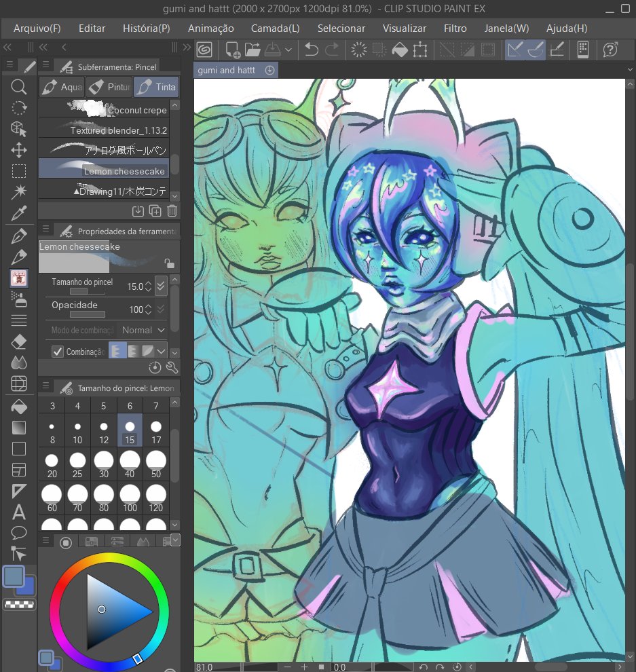Viewport: 636px width, 672px height.
Task: Open Modo de combinação Normal dropdown
Action: coord(143,330)
